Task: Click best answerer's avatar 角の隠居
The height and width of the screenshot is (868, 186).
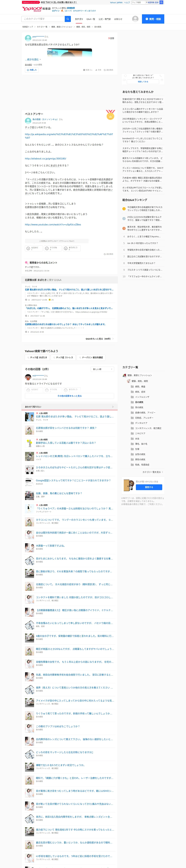Action: pyautogui.click(x=28, y=121)
